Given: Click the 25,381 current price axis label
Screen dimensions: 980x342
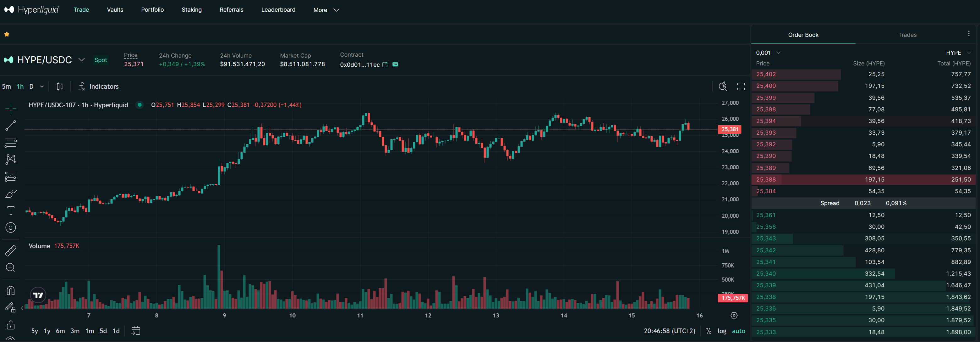Looking at the screenshot, I should point(730,130).
